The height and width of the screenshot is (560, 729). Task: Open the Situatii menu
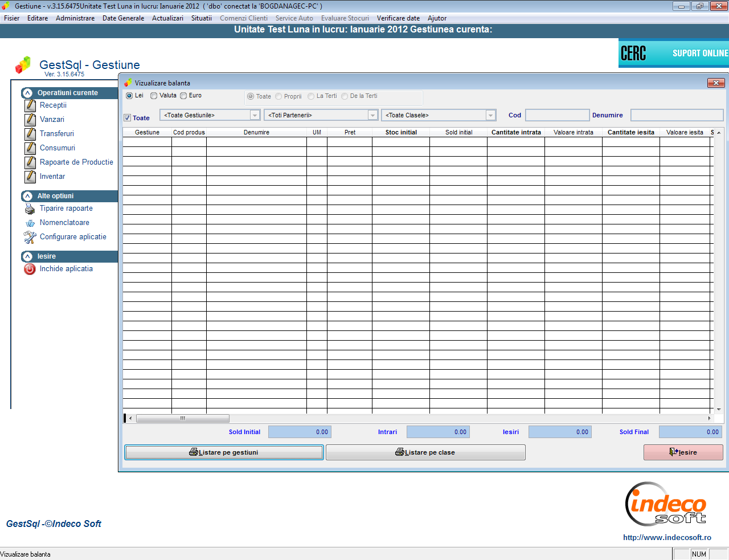(201, 18)
